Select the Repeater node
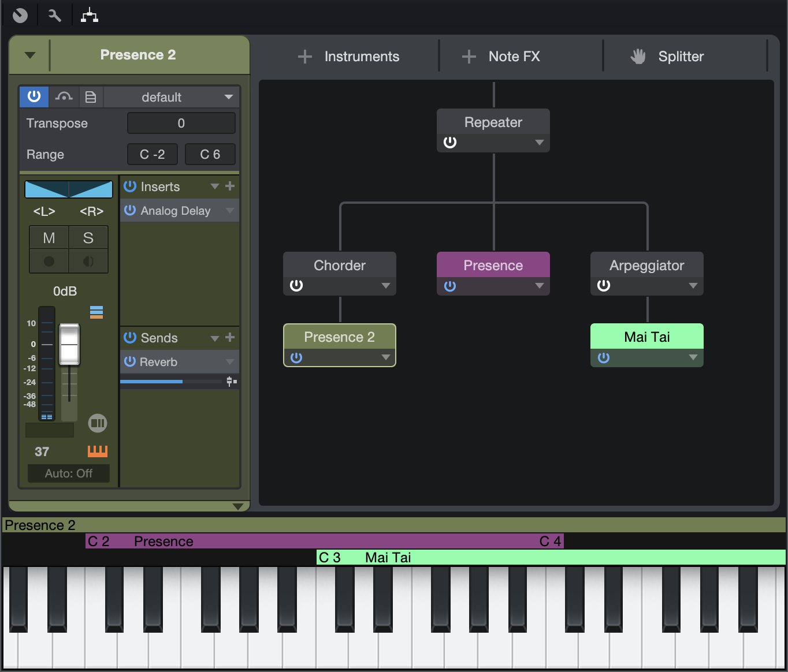 tap(493, 122)
